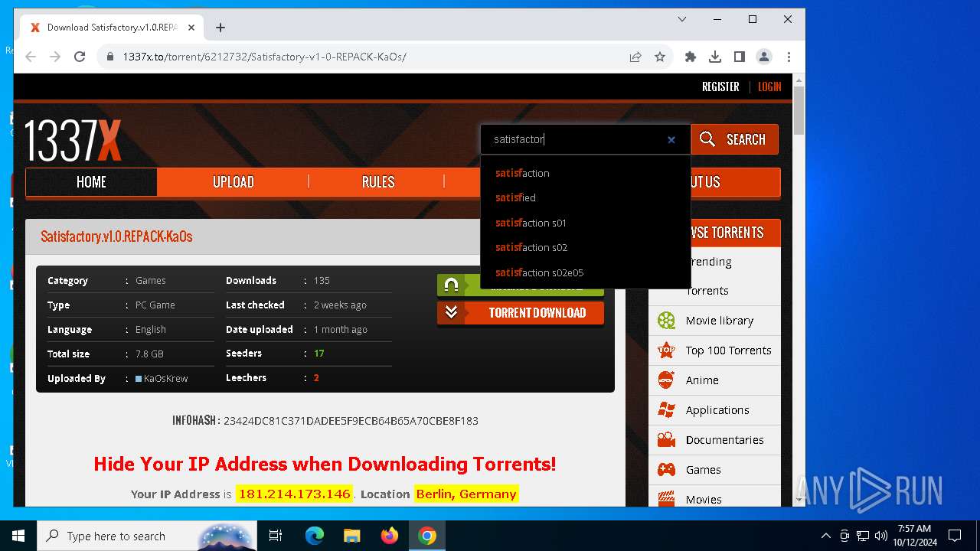Choose the 'satisfaction s02' suggestion
The height and width of the screenshot is (551, 980).
(x=531, y=247)
